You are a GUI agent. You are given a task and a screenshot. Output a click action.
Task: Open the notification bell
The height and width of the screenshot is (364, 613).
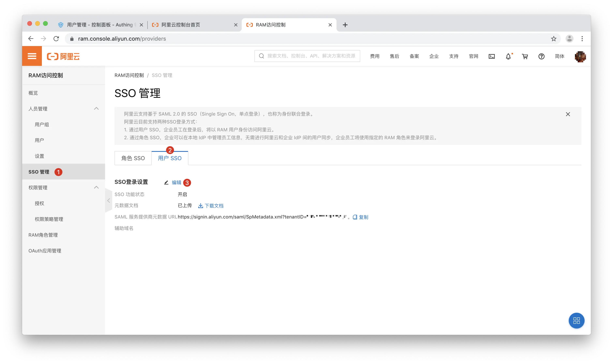click(508, 56)
